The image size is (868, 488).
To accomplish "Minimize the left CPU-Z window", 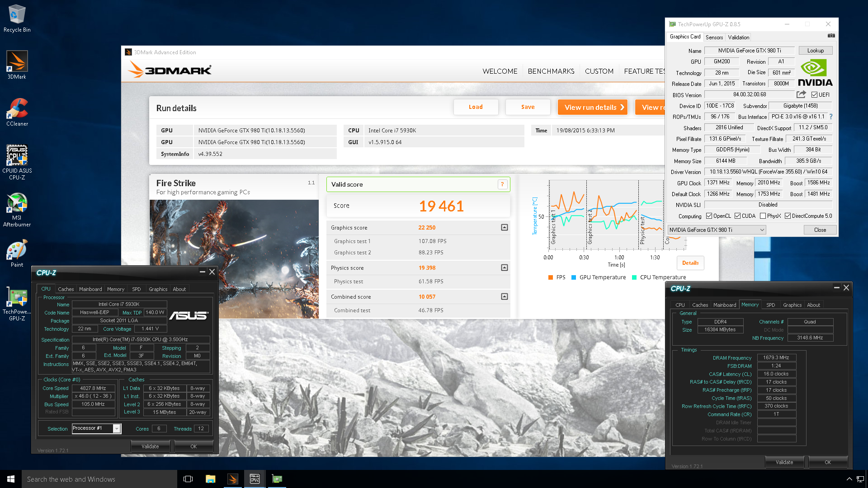I will click(x=202, y=272).
